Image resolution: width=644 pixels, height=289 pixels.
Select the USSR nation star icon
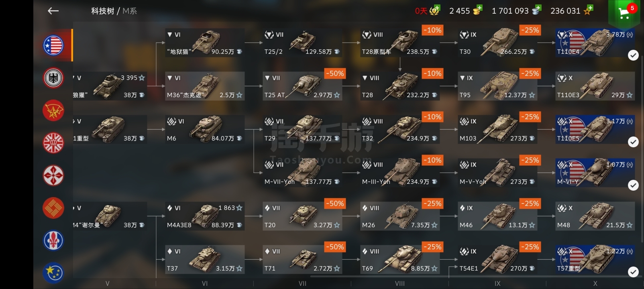pyautogui.click(x=53, y=110)
